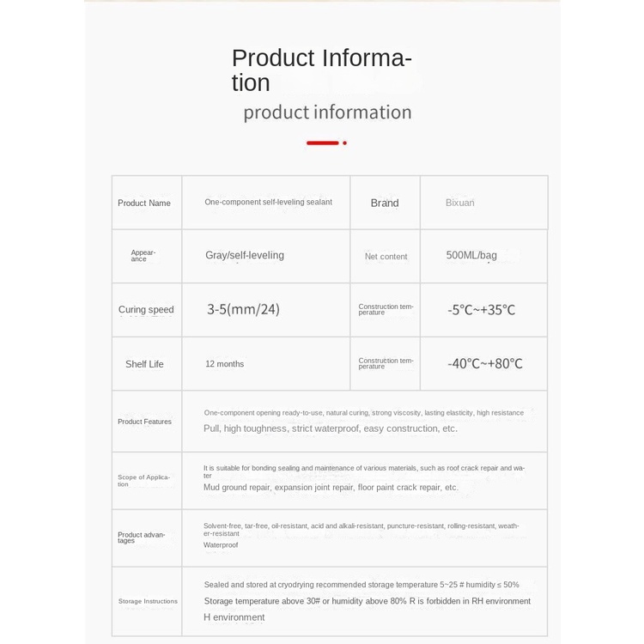Click the large "Product Information" heading
The image size is (644, 644).
coord(321,70)
